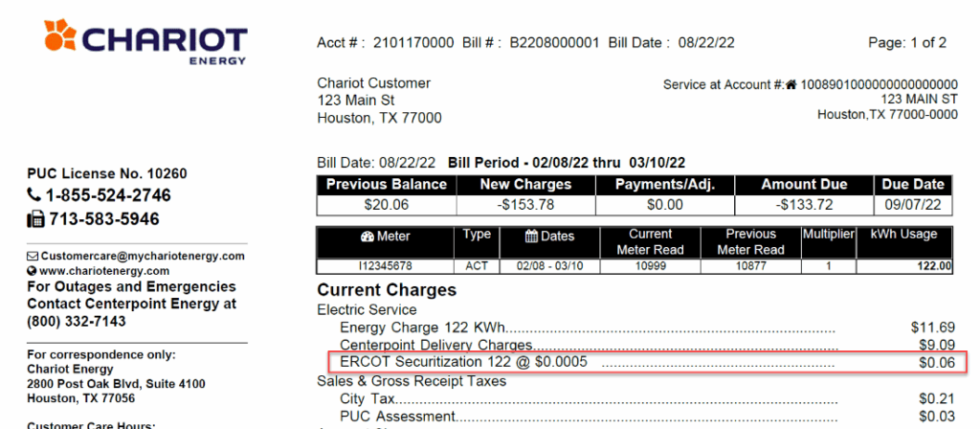
Task: Click the PUC Assessment line item
Action: click(x=397, y=417)
